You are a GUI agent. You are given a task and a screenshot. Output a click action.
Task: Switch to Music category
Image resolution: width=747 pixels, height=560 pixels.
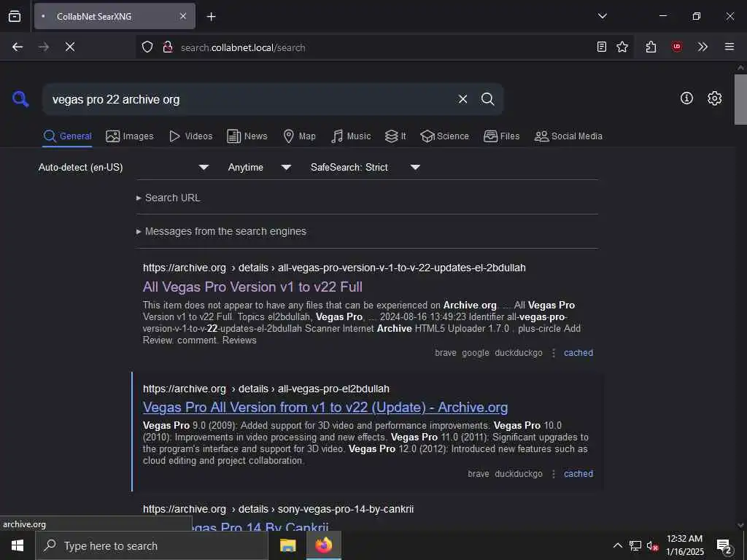[351, 136]
